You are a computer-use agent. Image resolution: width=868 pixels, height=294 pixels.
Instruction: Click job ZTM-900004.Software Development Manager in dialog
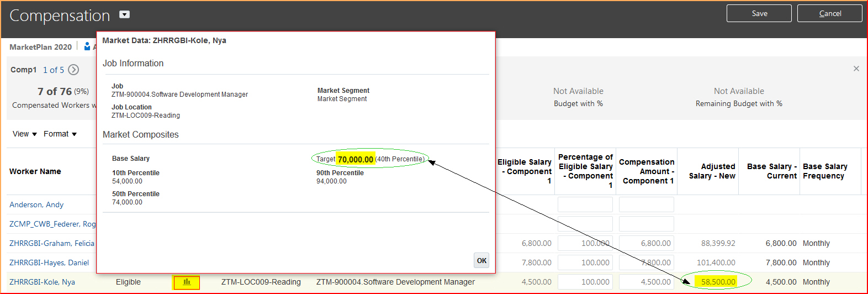tap(179, 95)
